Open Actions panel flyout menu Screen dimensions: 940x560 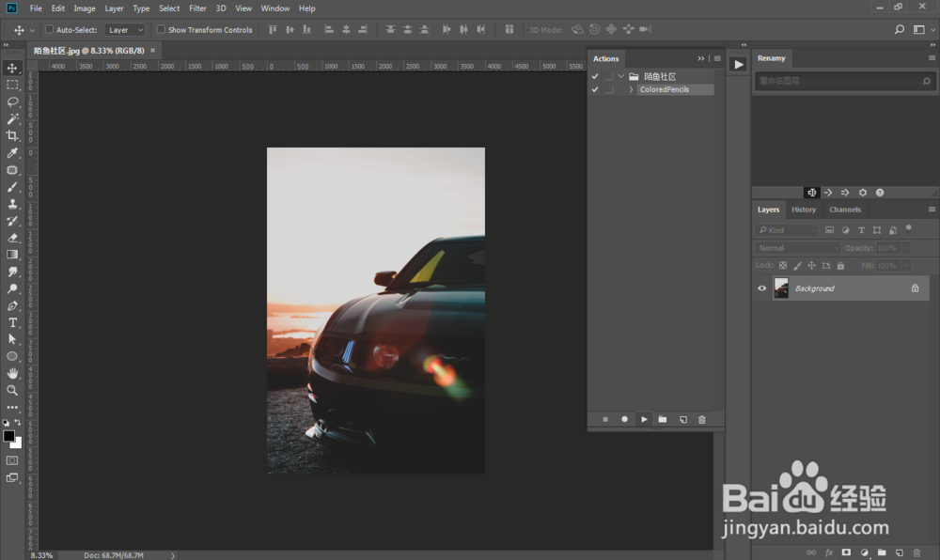(717, 58)
